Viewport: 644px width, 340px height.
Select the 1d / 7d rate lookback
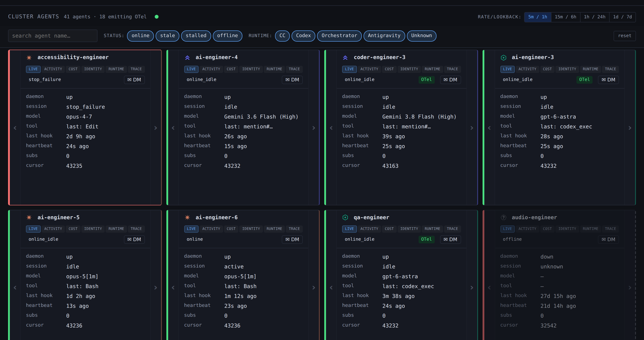pyautogui.click(x=622, y=17)
